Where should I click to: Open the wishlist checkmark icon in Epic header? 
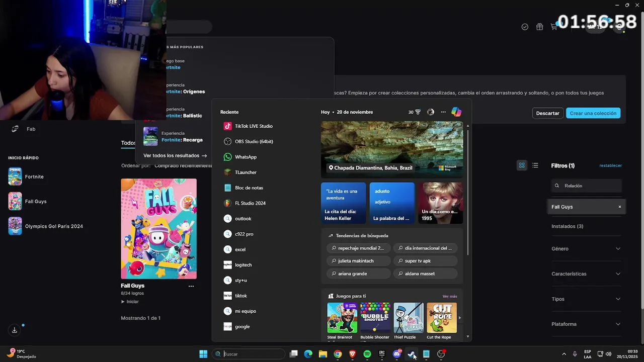tap(525, 27)
